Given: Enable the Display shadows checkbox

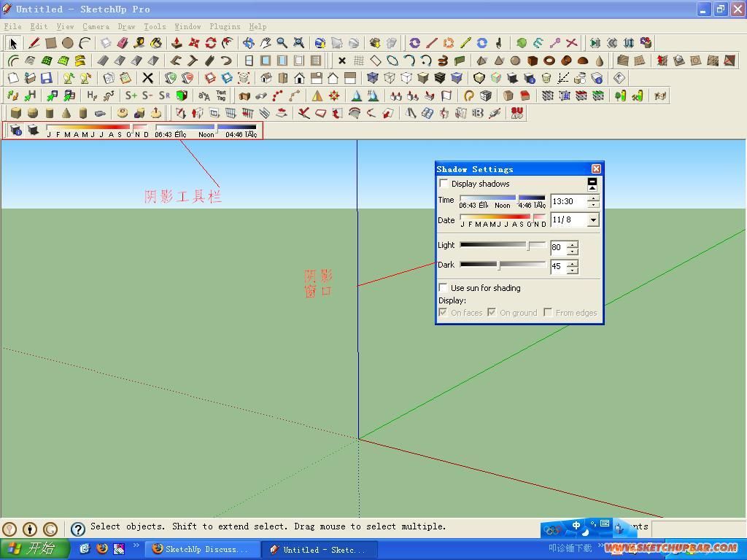Looking at the screenshot, I should [444, 183].
